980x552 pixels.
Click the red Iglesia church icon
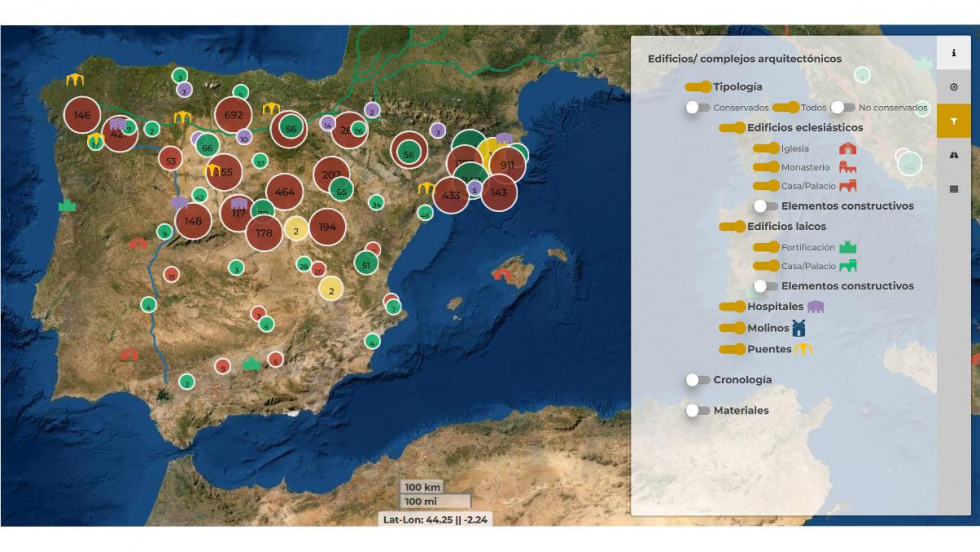click(x=847, y=148)
